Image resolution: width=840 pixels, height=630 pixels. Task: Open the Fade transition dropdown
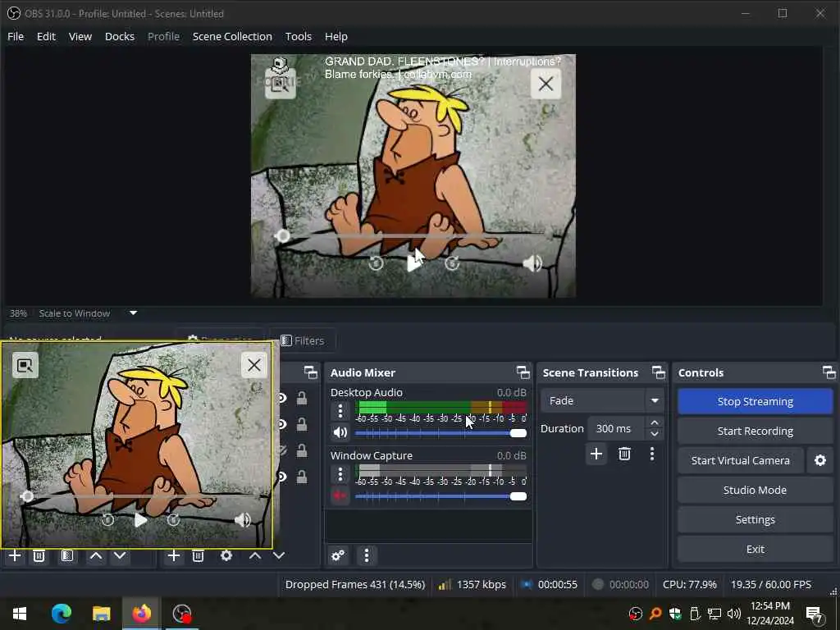point(602,400)
